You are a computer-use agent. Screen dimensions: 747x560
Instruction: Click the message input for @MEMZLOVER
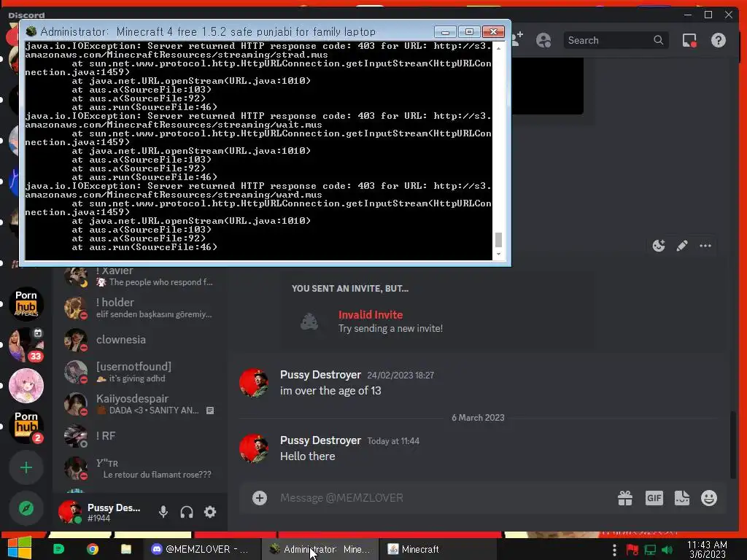point(443,498)
